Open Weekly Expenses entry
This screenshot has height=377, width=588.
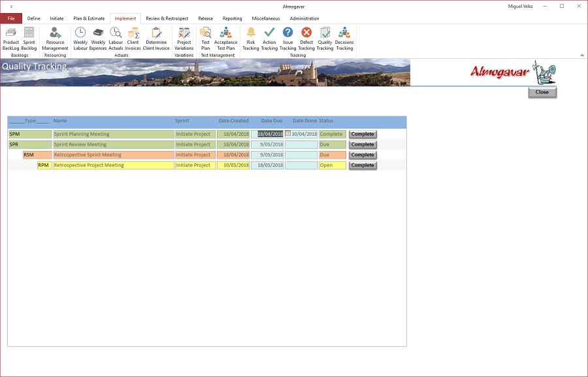98,39
